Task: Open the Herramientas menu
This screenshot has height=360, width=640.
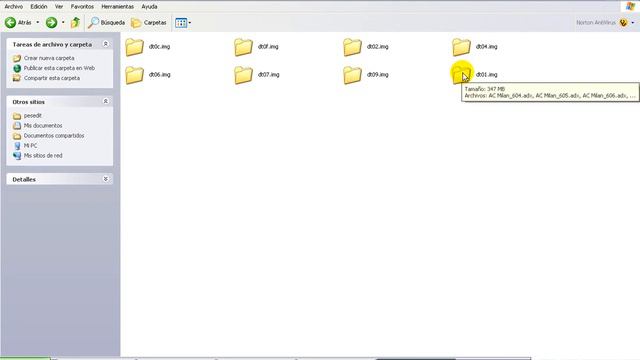Action: point(118,7)
